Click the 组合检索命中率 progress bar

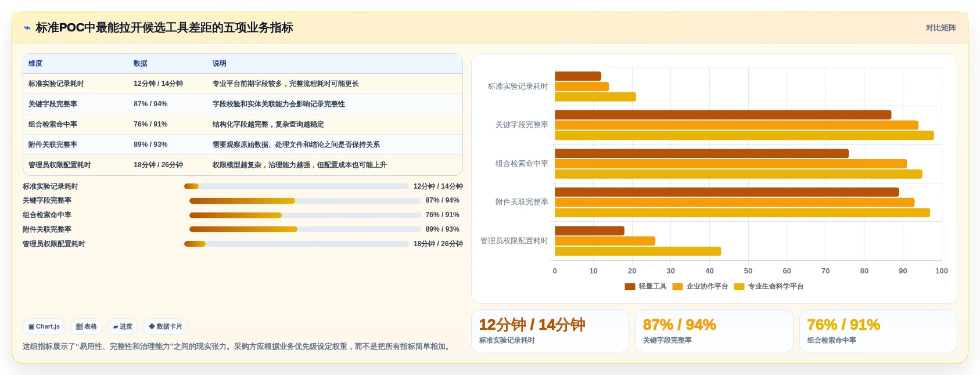(305, 215)
